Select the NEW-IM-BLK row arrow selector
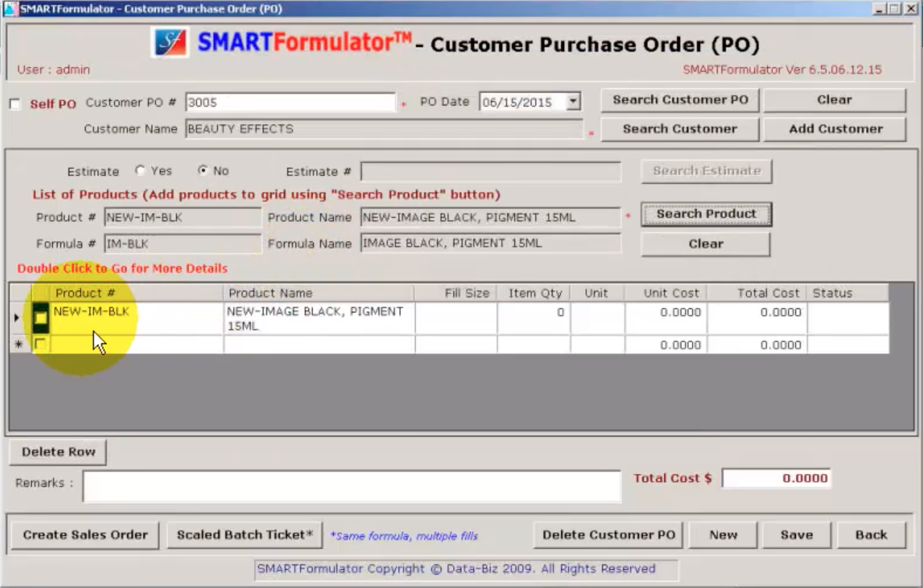The height and width of the screenshot is (588, 923). coord(17,318)
